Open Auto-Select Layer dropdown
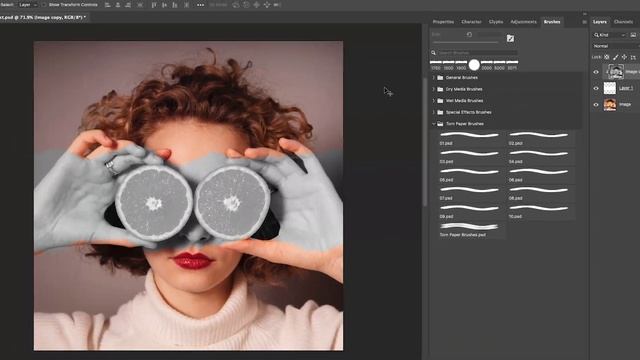The width and height of the screenshot is (640, 360). (x=28, y=5)
